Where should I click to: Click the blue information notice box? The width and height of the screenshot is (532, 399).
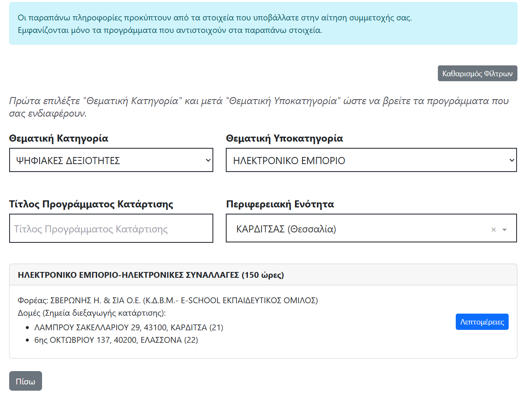(263, 24)
